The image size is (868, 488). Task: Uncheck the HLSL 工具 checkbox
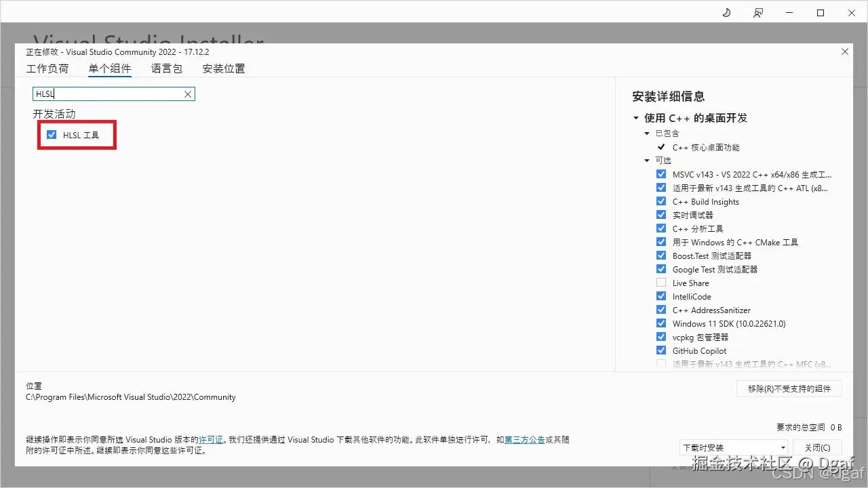tap(52, 134)
